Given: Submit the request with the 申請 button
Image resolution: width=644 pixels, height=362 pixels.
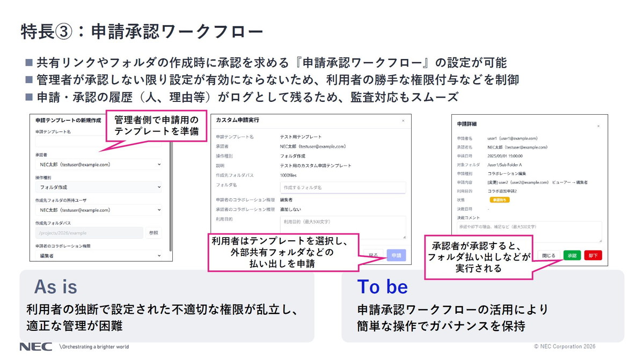Looking at the screenshot, I should [x=396, y=255].
